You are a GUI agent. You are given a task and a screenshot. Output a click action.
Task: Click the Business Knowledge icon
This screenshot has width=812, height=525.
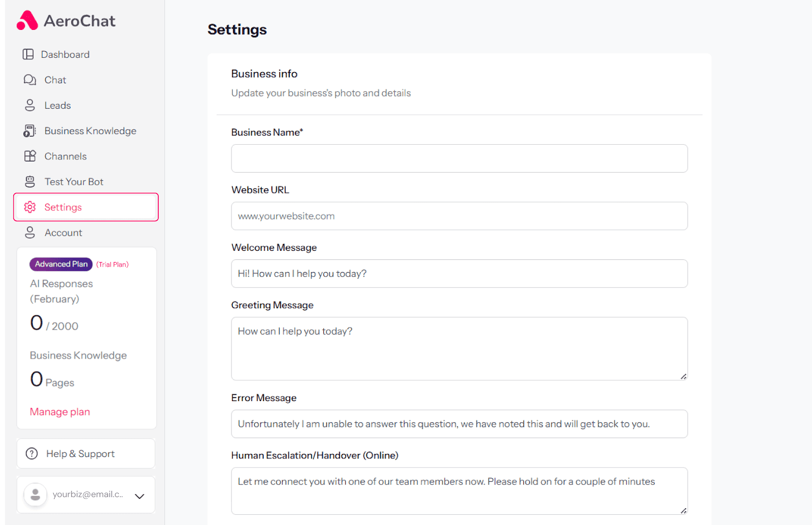click(30, 131)
